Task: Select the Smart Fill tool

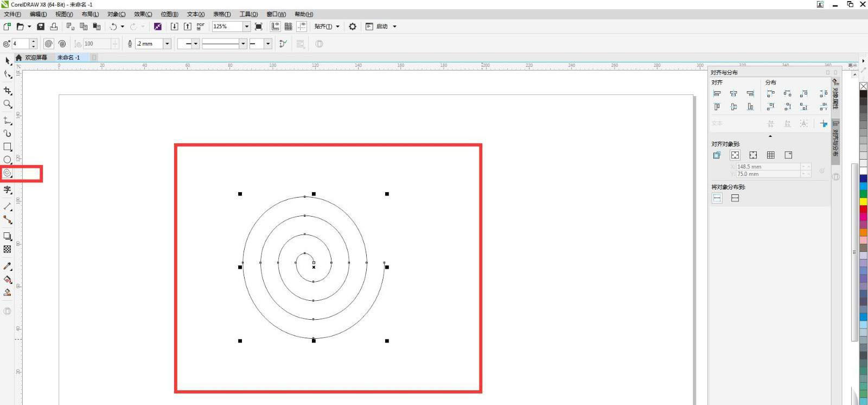Action: tap(8, 292)
